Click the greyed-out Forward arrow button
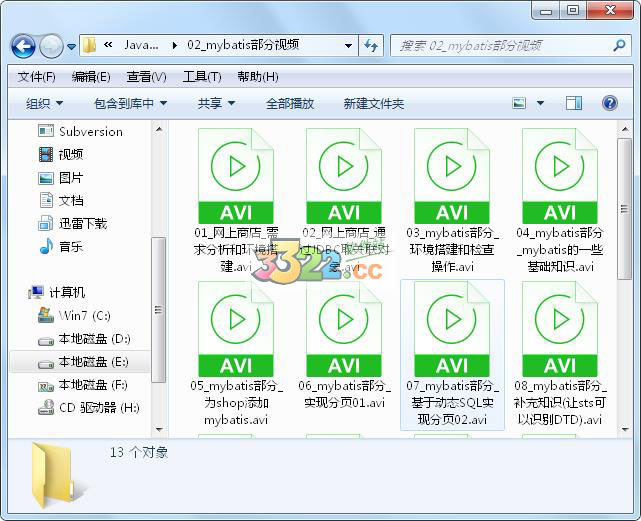The height and width of the screenshot is (521, 641). [x=51, y=46]
